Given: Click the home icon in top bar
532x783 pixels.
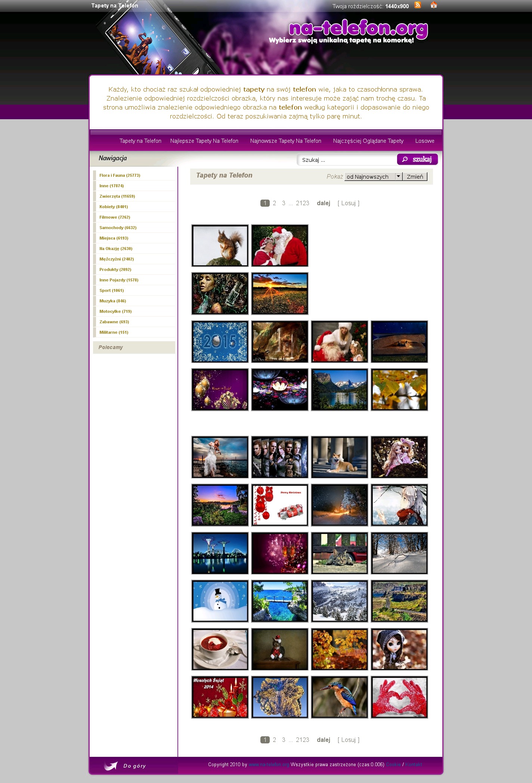Looking at the screenshot, I should click(x=433, y=5).
